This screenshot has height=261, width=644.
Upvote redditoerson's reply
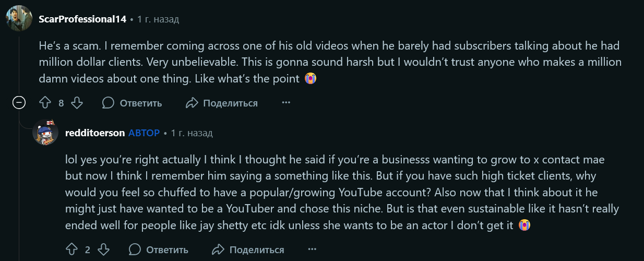tap(72, 250)
